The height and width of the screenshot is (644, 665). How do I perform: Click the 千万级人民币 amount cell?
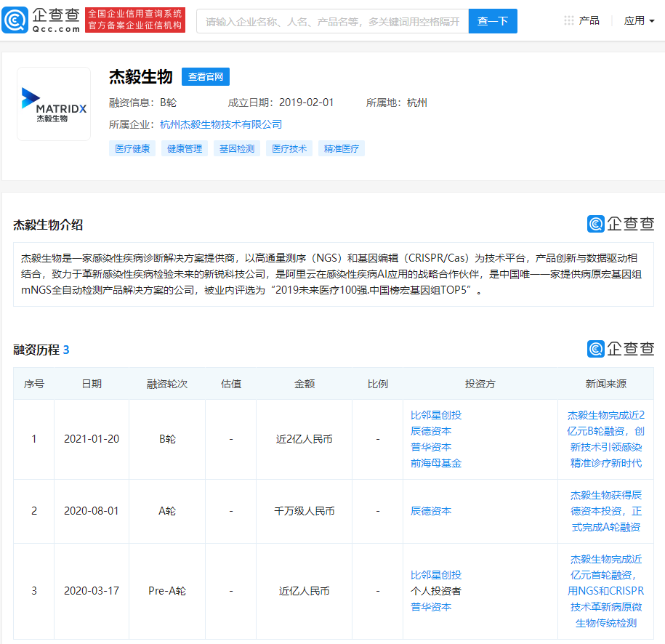tap(304, 511)
